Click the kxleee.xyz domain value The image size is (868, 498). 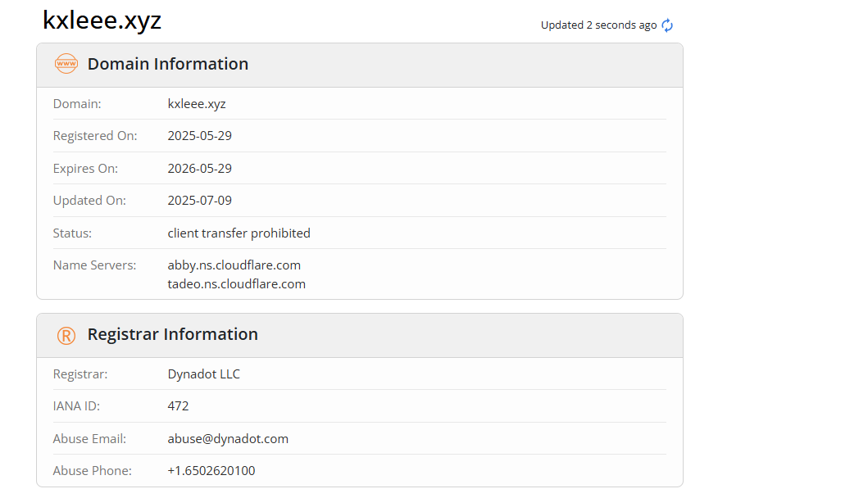[x=197, y=104]
